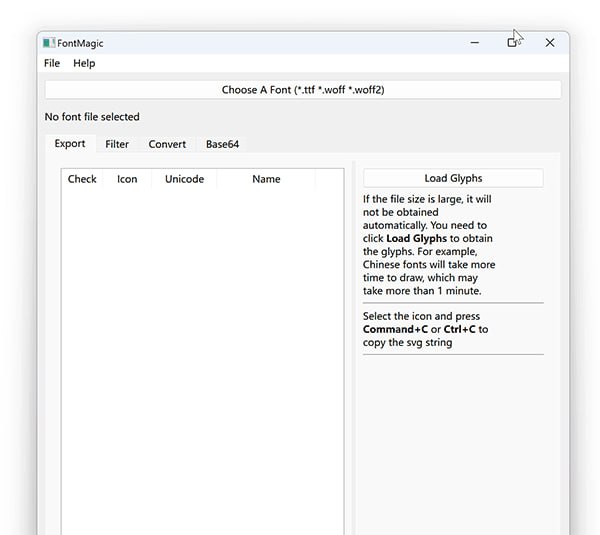Sort by the Name column header
Image resolution: width=600 pixels, height=535 pixels.
tap(266, 179)
